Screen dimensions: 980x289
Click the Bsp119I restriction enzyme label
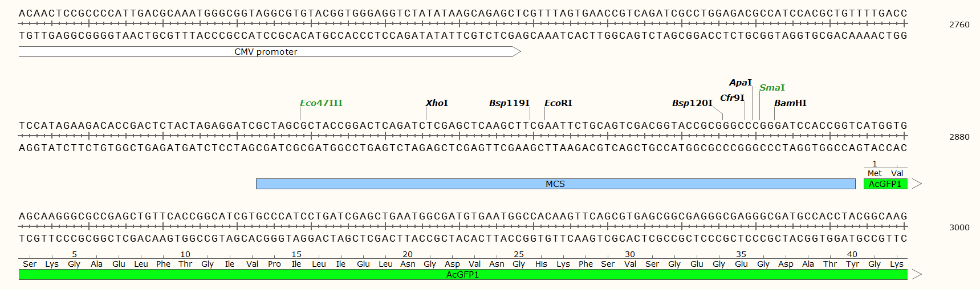[509, 103]
